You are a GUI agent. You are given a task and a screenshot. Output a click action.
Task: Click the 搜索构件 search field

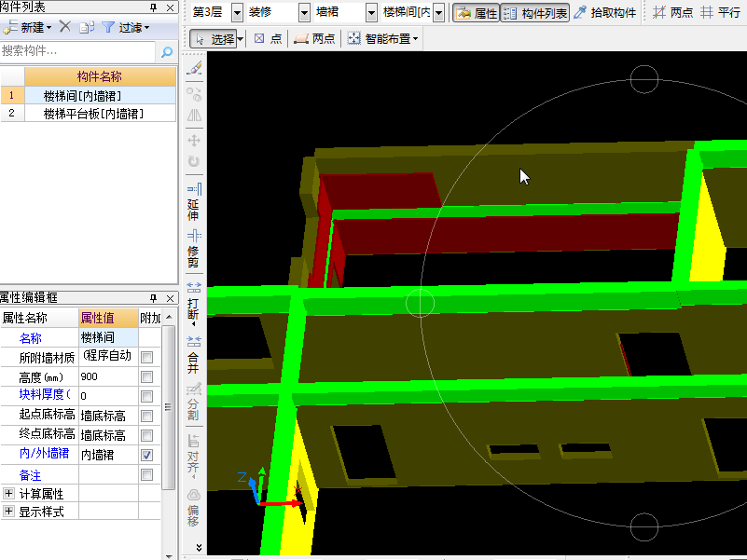[x=77, y=51]
